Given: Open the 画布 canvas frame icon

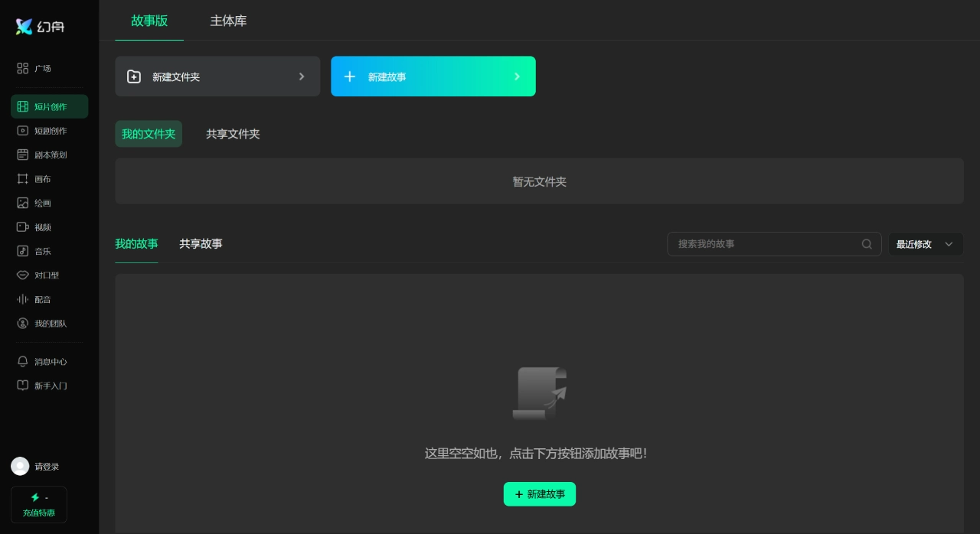Looking at the screenshot, I should click(23, 179).
